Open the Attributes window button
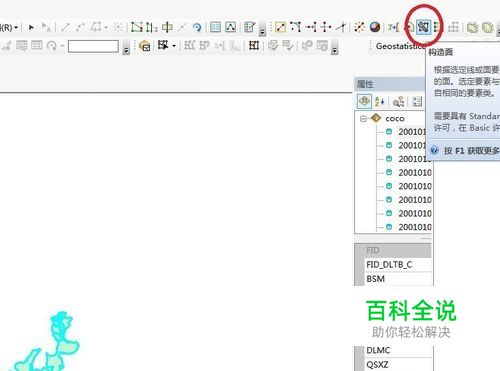Viewport: 500px width, 371px height. coord(215,27)
